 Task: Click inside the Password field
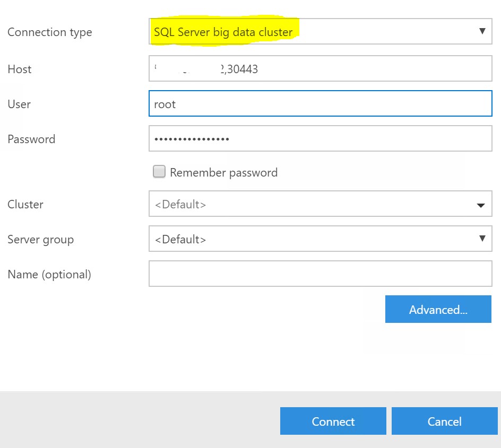(320, 139)
